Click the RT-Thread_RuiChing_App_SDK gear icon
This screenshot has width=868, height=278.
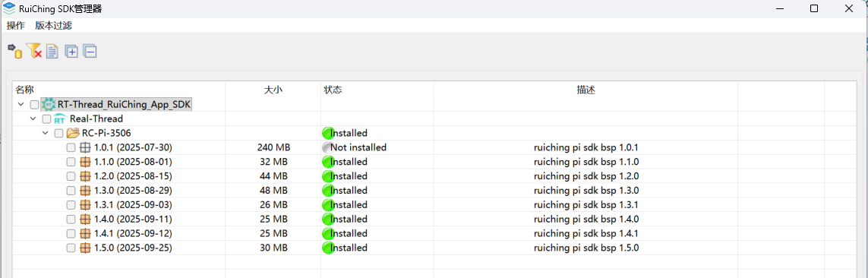[x=49, y=104]
